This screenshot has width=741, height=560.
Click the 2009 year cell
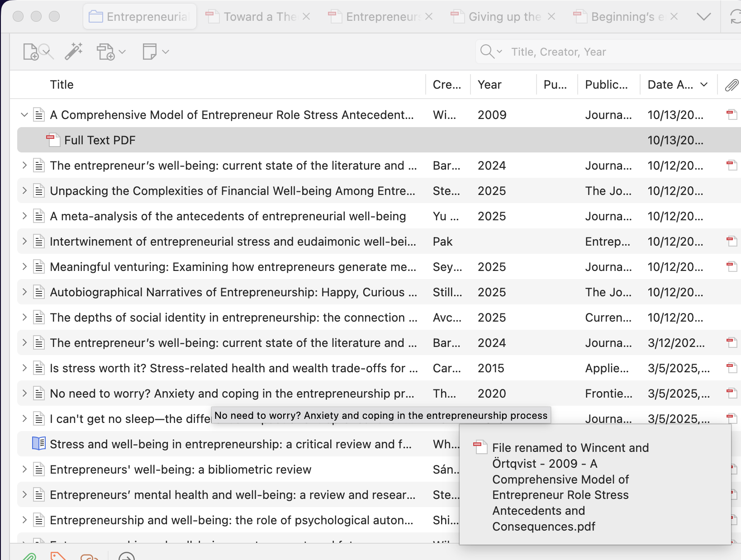(x=492, y=115)
